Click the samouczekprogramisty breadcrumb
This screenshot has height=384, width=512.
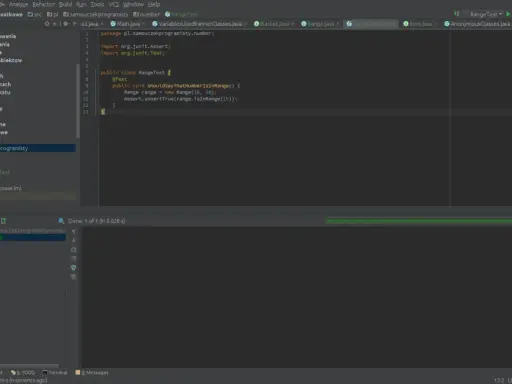coord(96,14)
